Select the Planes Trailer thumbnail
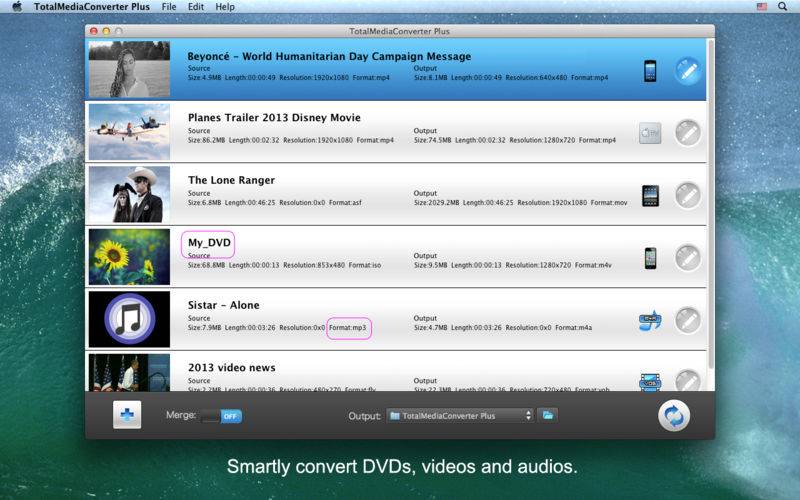Viewport: 800px width, 500px height. point(129,132)
